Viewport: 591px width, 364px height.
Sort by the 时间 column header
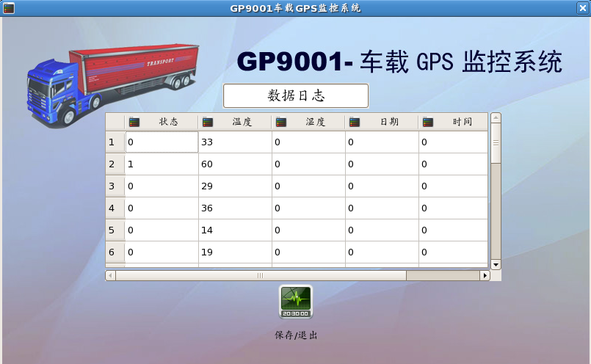pos(453,122)
